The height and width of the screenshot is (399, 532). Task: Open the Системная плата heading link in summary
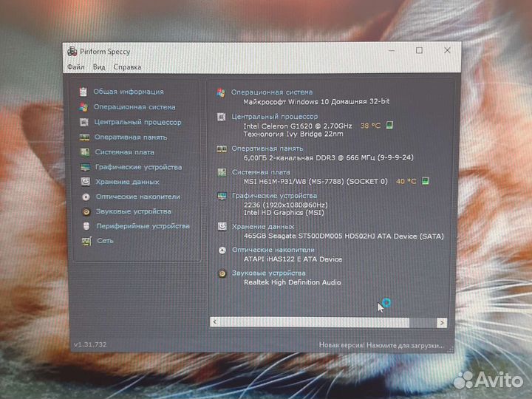[x=261, y=172]
